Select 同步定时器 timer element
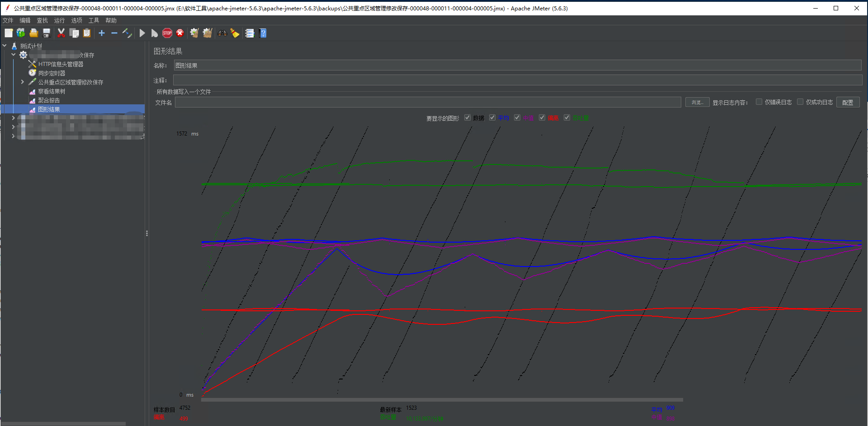This screenshot has width=868, height=426. pyautogui.click(x=52, y=73)
